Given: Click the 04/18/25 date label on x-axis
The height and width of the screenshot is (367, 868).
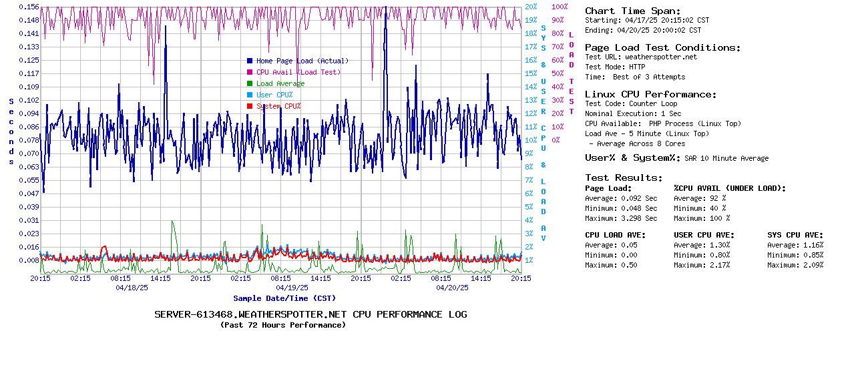Looking at the screenshot, I should click(132, 288).
